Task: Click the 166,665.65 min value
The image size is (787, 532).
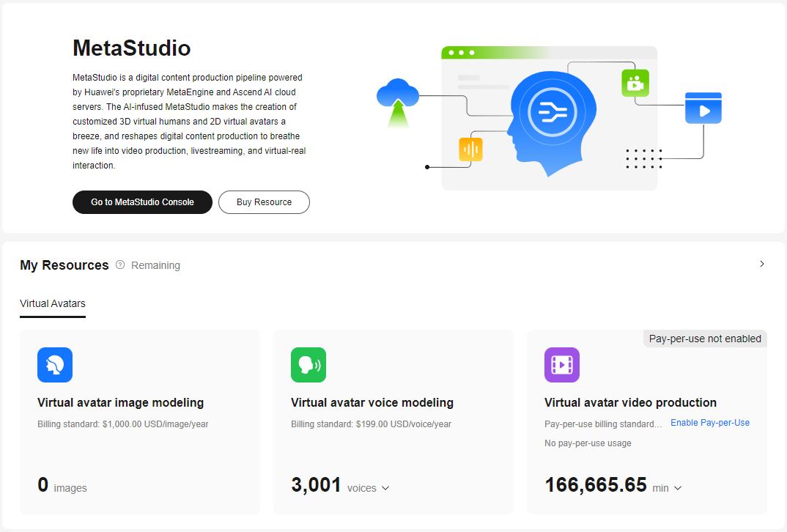Action: coord(606,485)
